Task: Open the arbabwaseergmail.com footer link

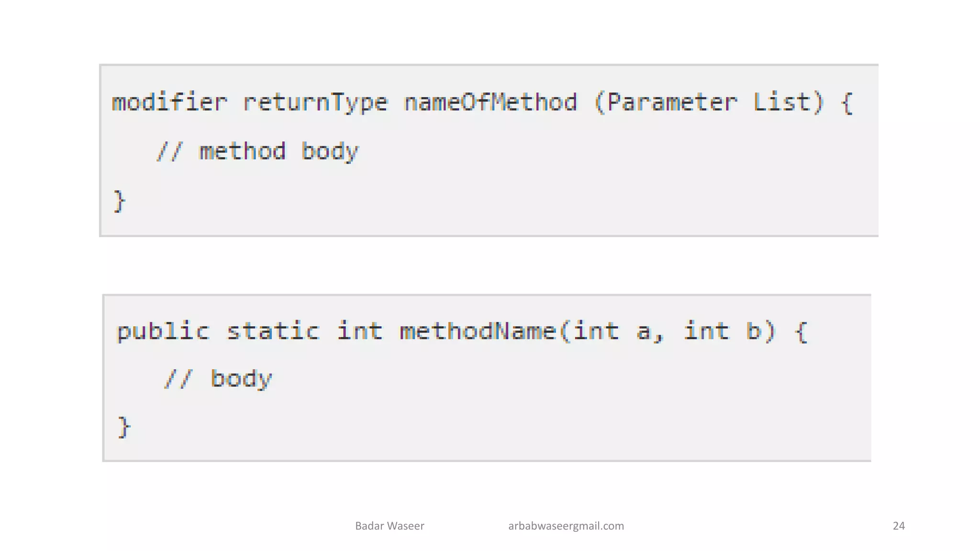Action: pyautogui.click(x=566, y=526)
